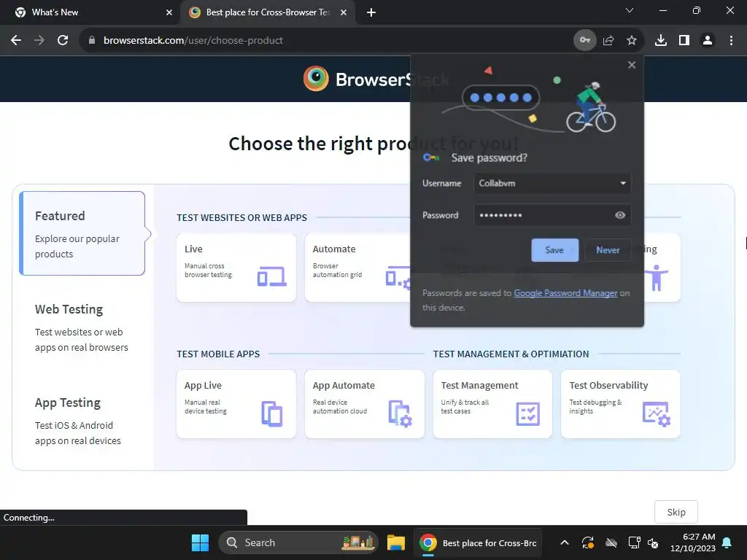Show the password with the eye icon
Viewport: 747px width, 560px height.
click(x=620, y=215)
